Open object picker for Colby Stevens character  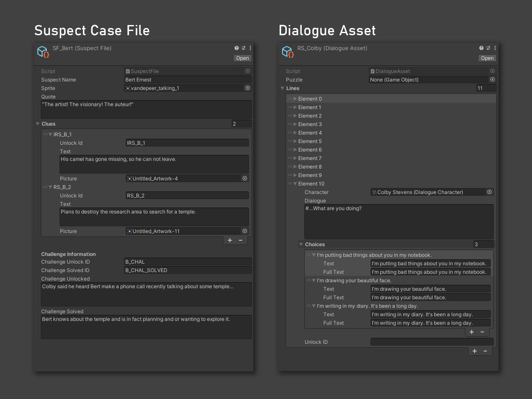[490, 192]
